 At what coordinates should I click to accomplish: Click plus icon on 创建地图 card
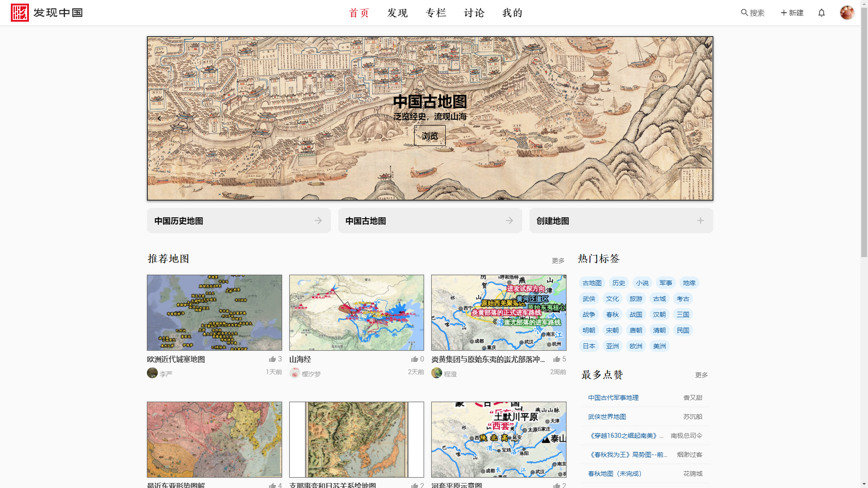[x=700, y=221]
